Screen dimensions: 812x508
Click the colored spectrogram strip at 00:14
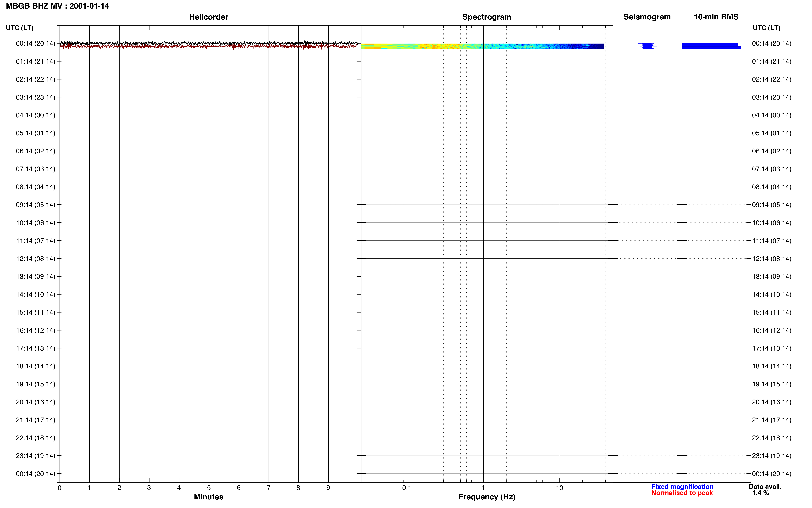(482, 46)
